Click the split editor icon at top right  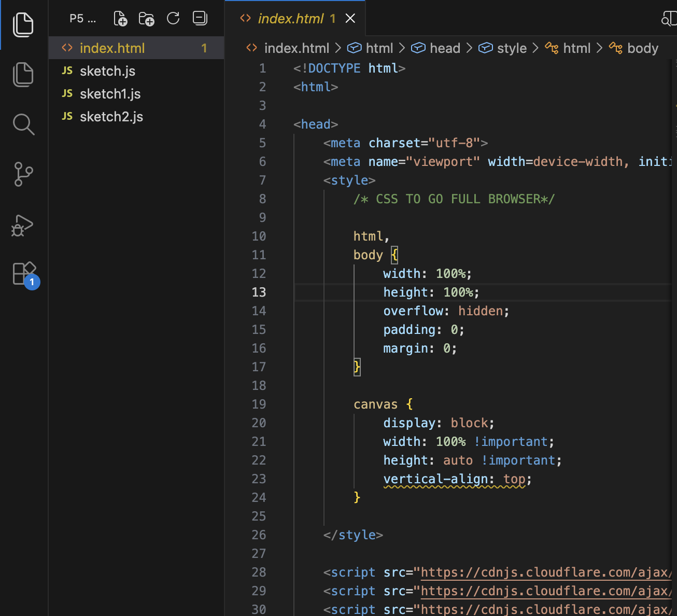670,18
